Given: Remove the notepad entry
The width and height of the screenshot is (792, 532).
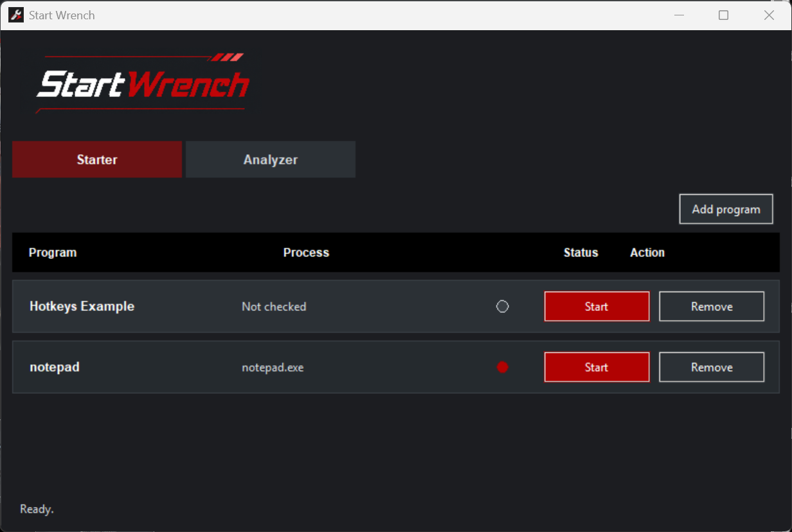Looking at the screenshot, I should point(712,367).
